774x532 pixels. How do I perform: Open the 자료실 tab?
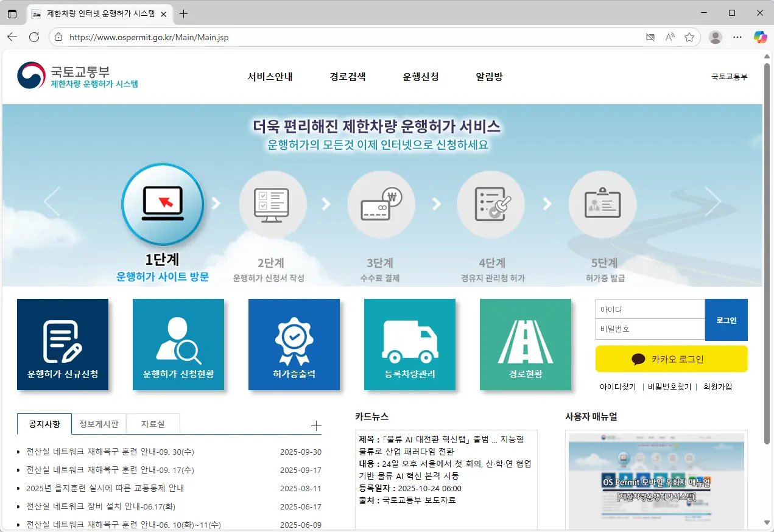pyautogui.click(x=152, y=424)
